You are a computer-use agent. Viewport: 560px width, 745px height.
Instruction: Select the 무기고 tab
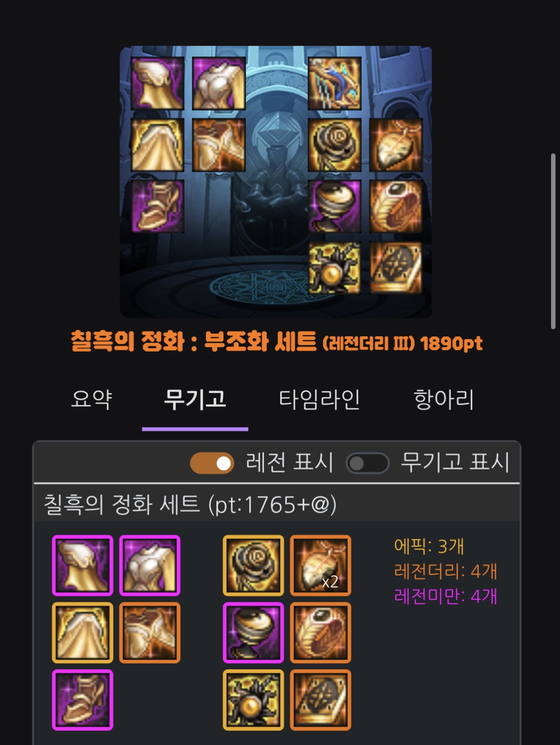coord(195,399)
